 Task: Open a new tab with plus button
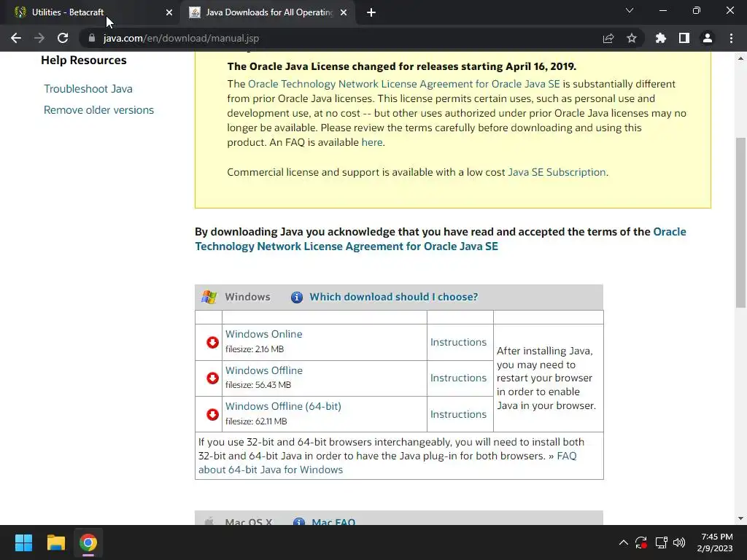pyautogui.click(x=371, y=12)
